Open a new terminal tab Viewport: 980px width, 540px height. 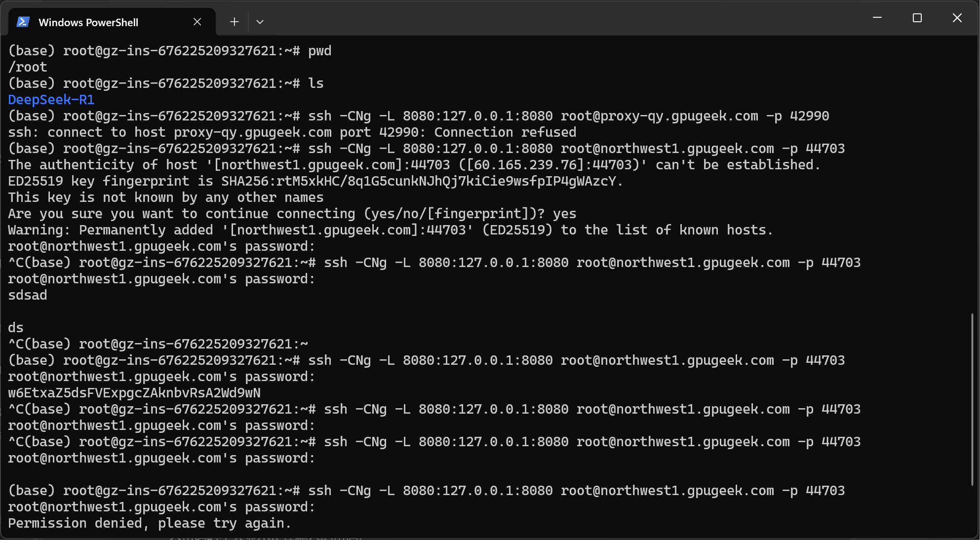234,22
